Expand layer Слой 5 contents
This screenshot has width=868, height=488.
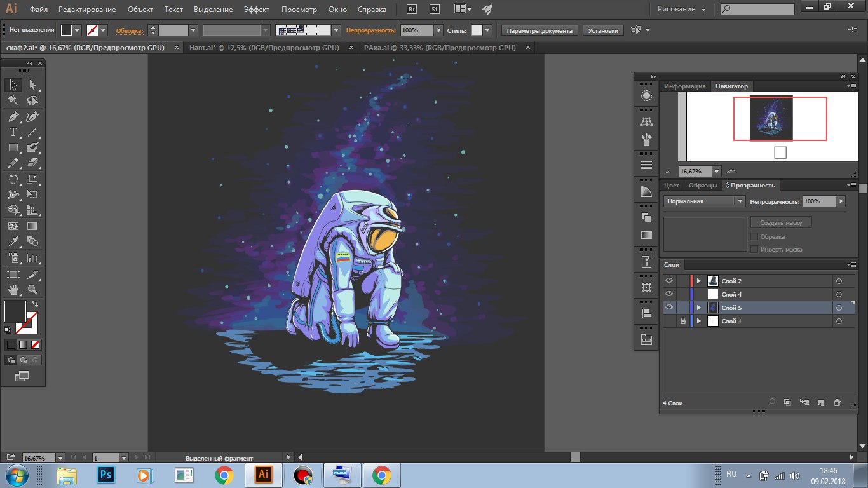tap(699, 308)
